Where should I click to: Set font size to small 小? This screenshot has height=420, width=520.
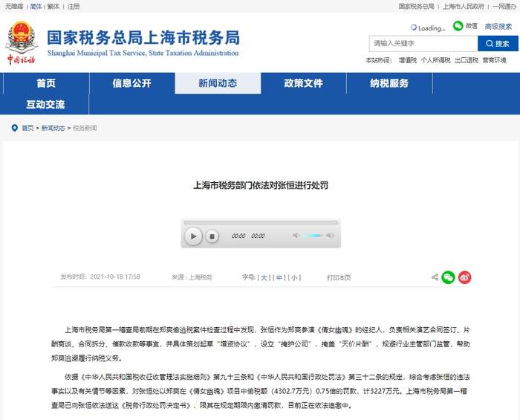[x=294, y=277]
